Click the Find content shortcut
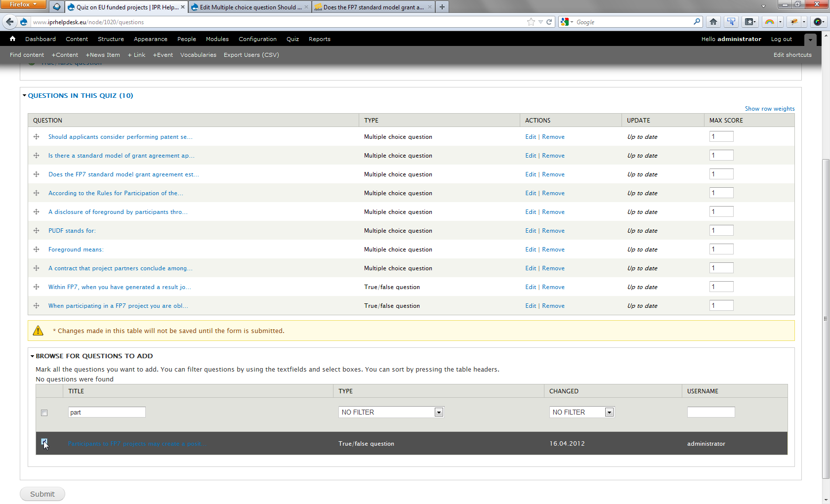 point(27,55)
